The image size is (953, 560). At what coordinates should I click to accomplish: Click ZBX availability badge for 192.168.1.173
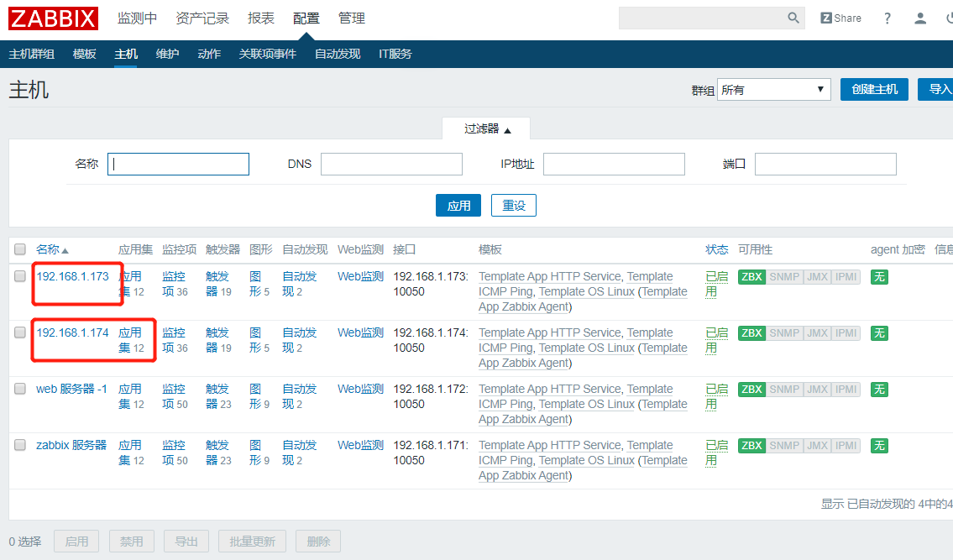pyautogui.click(x=751, y=277)
